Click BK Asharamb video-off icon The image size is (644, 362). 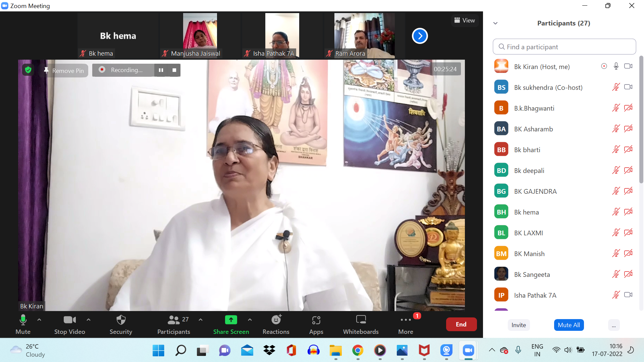click(x=628, y=129)
